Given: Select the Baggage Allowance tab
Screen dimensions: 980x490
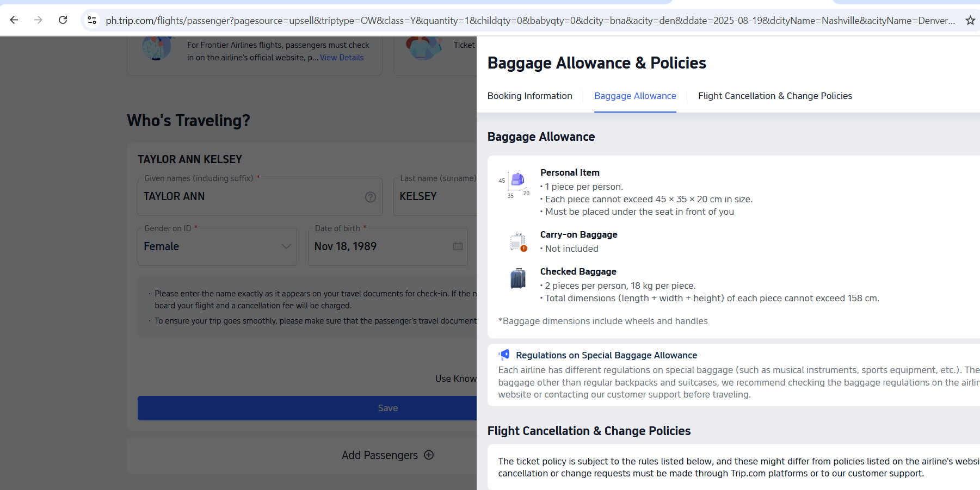Looking at the screenshot, I should coord(635,96).
